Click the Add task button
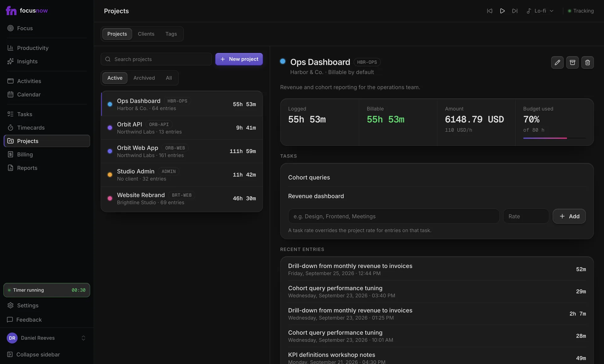 point(569,216)
